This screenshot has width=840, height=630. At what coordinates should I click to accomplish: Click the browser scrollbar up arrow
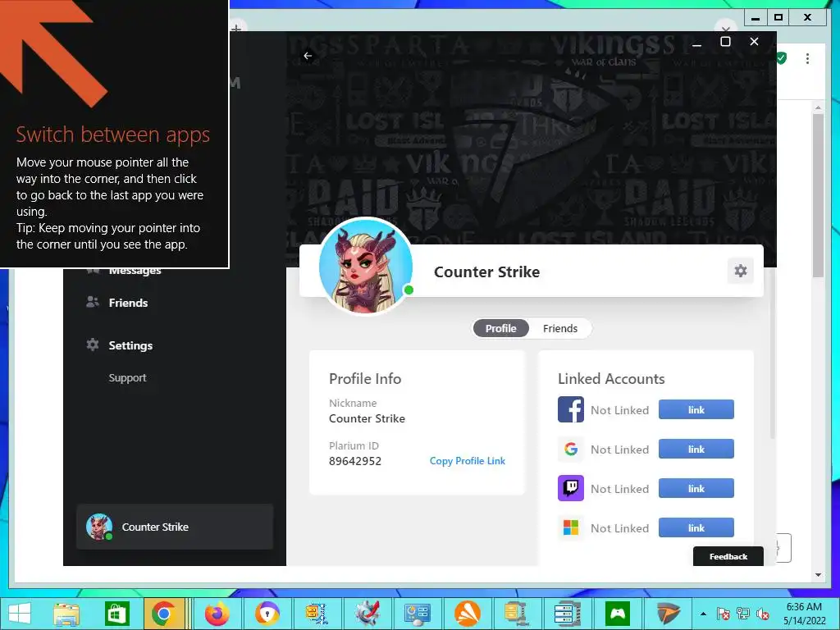point(818,107)
